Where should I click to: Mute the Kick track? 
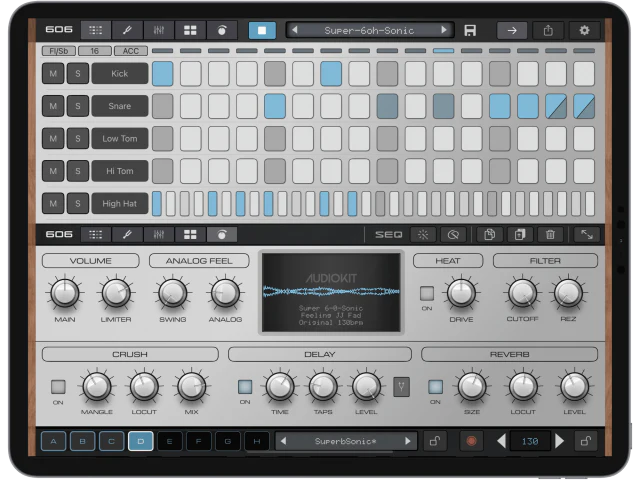coord(53,73)
